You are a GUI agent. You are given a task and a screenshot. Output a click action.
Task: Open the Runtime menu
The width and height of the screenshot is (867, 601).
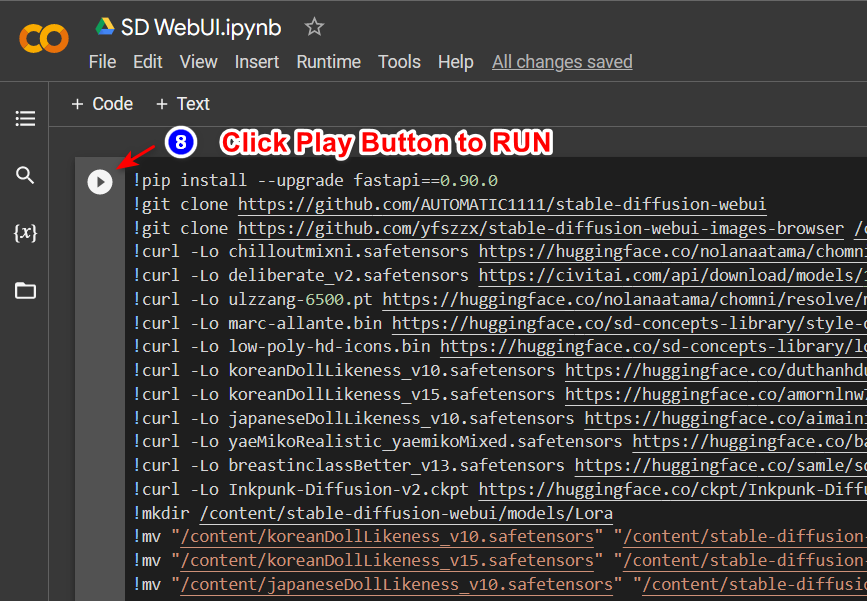tap(328, 62)
